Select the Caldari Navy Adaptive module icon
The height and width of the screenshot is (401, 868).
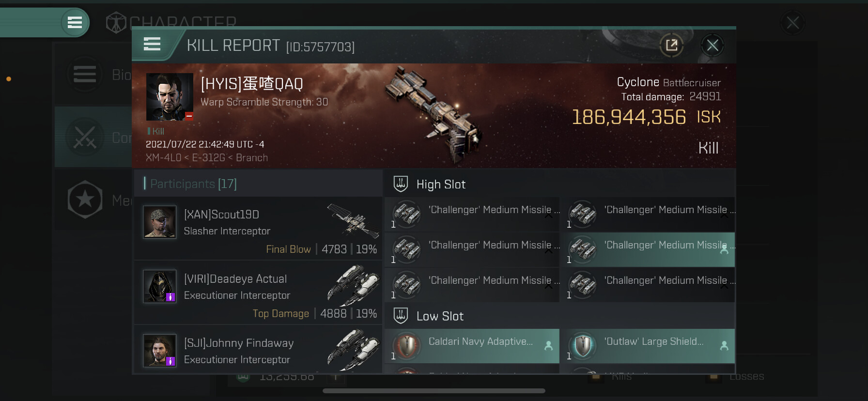pyautogui.click(x=407, y=346)
